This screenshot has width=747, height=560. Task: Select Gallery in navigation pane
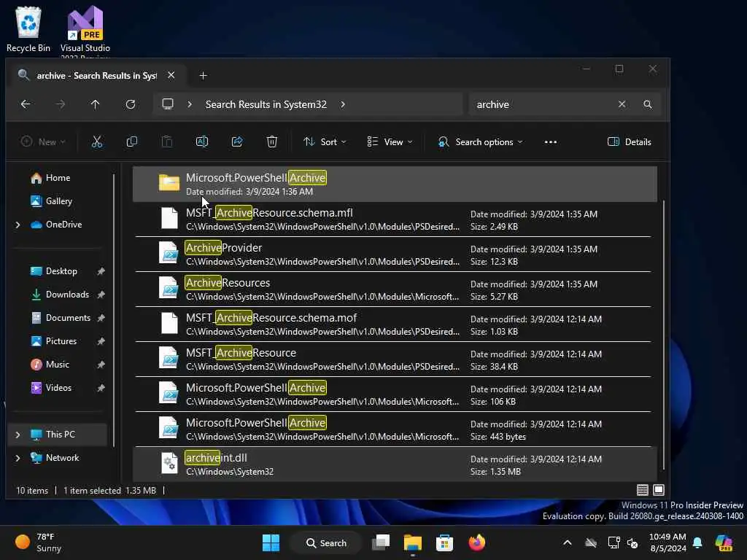pos(58,201)
